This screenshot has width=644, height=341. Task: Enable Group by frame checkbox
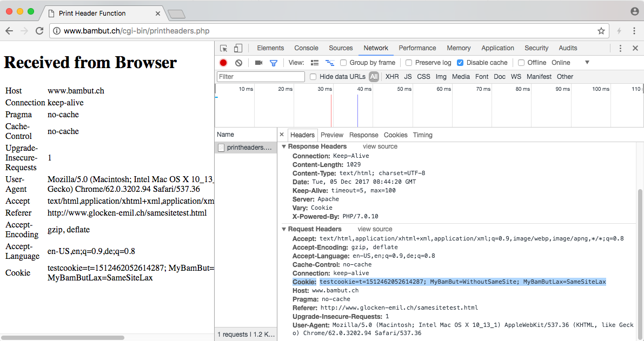point(343,63)
